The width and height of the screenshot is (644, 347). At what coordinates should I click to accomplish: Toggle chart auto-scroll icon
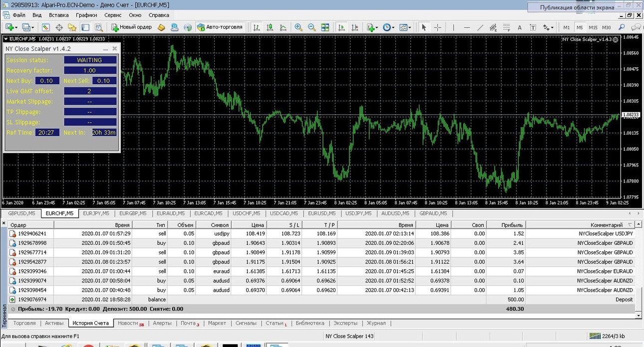tap(341, 27)
